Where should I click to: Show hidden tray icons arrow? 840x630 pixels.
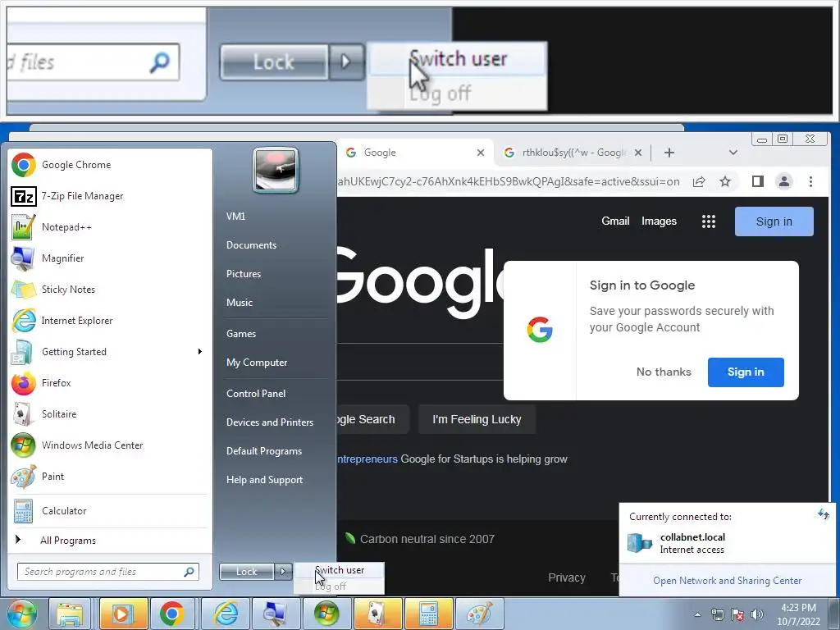697,614
